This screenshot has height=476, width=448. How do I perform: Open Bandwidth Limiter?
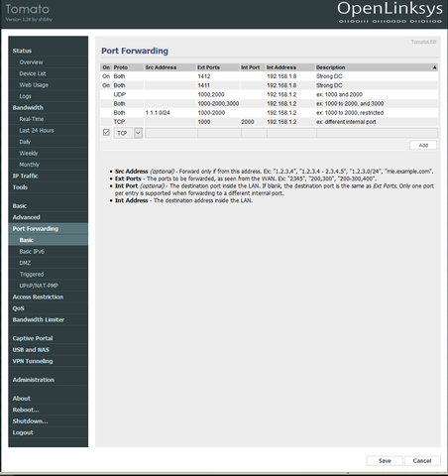(39, 319)
